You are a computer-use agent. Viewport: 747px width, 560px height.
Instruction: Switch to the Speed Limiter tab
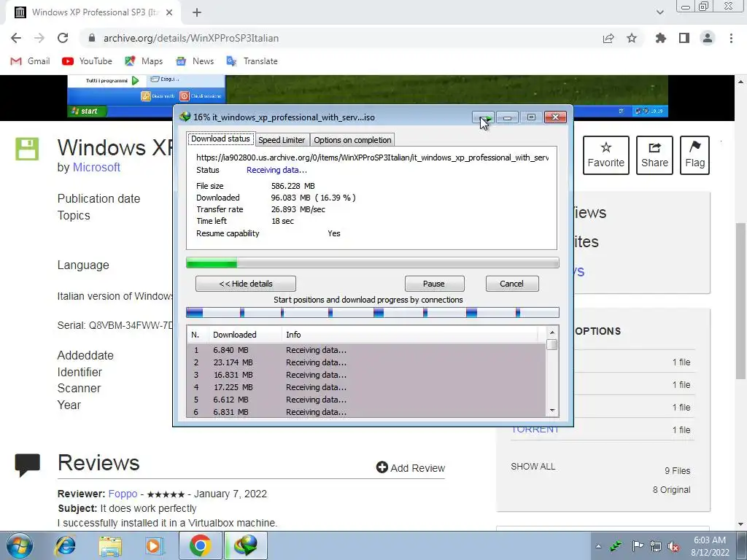tap(282, 140)
